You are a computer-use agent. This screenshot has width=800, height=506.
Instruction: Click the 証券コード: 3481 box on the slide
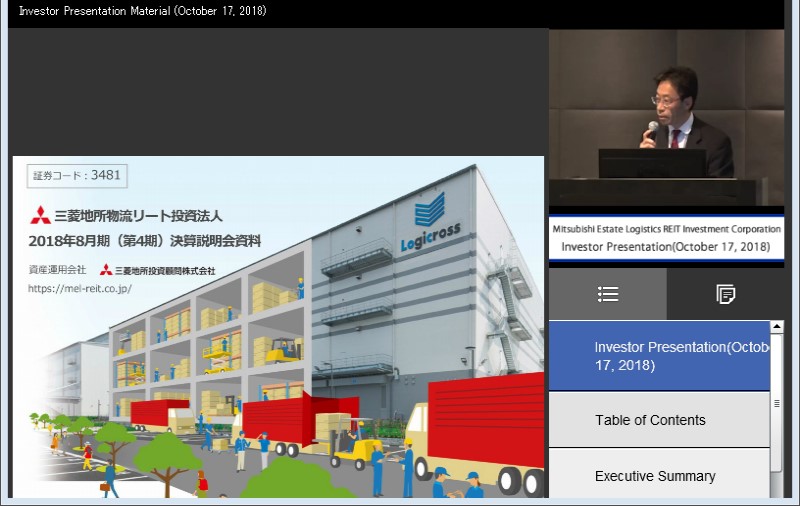(77, 175)
